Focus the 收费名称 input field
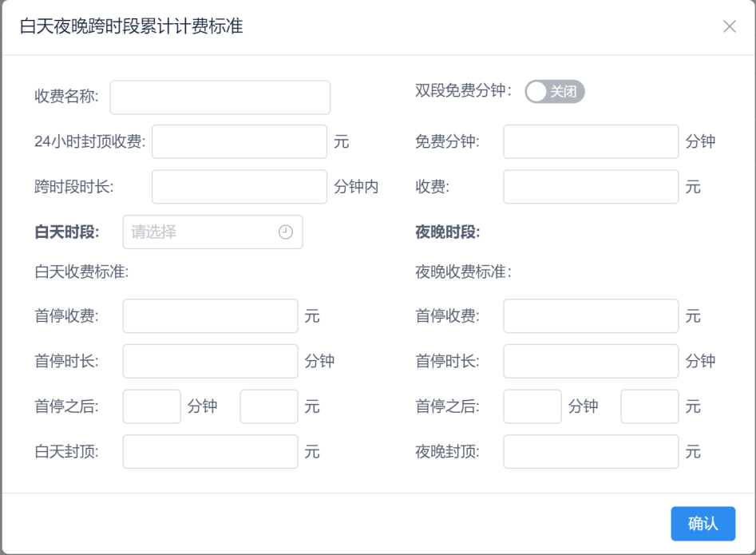Image resolution: width=756 pixels, height=555 pixels. coord(220,97)
